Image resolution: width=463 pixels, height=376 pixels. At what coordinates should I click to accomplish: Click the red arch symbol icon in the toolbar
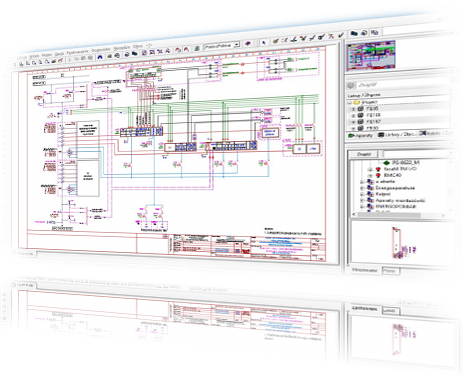(178, 50)
